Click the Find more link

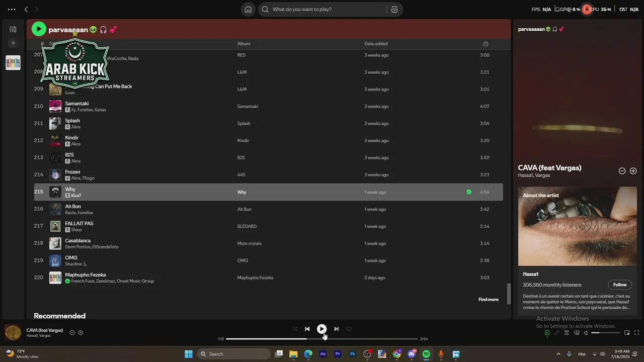(x=489, y=300)
